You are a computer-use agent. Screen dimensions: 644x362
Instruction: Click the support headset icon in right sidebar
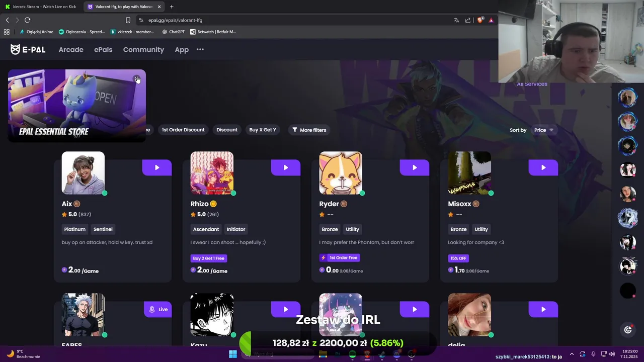pyautogui.click(x=628, y=330)
